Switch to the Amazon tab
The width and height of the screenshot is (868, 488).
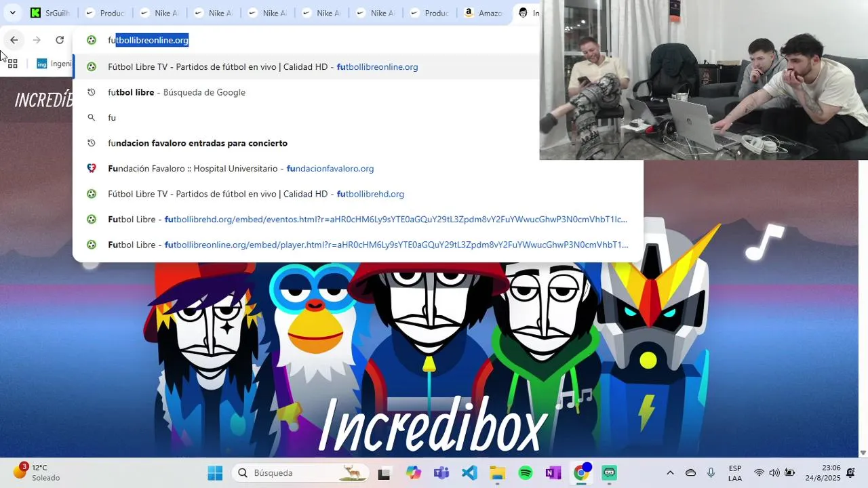point(482,13)
